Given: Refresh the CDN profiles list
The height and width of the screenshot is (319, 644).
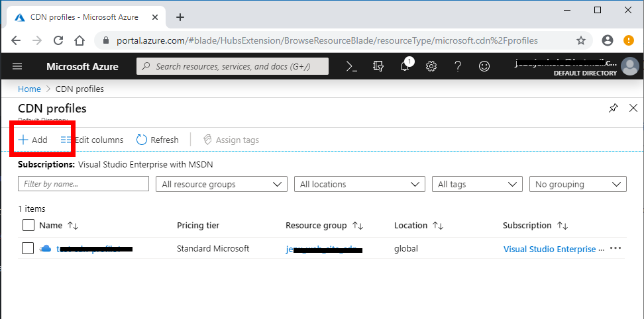Looking at the screenshot, I should (157, 140).
